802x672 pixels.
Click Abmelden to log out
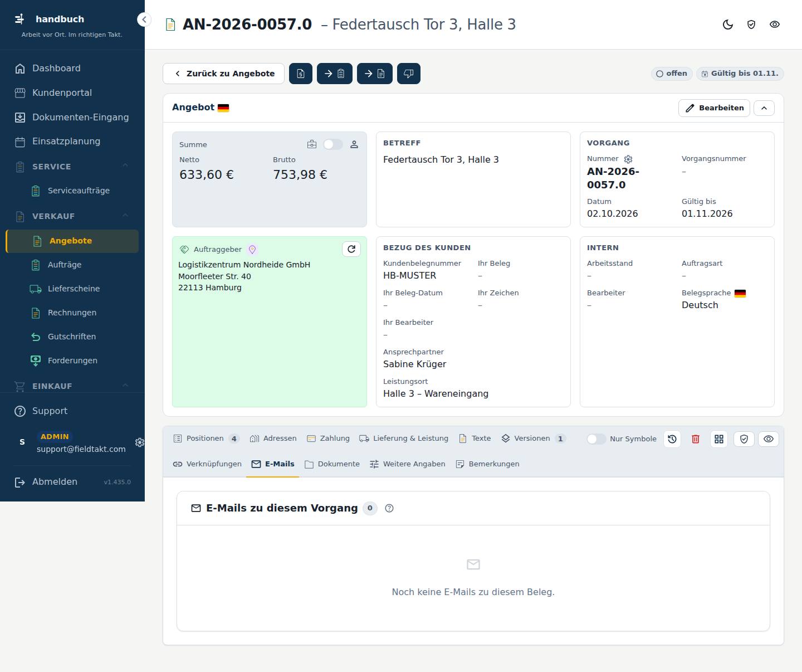click(55, 482)
